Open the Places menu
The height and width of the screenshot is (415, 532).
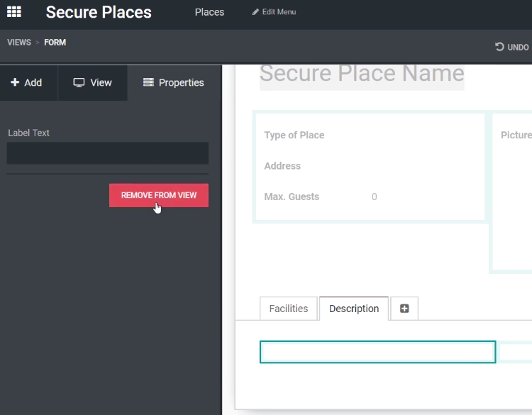click(x=209, y=12)
